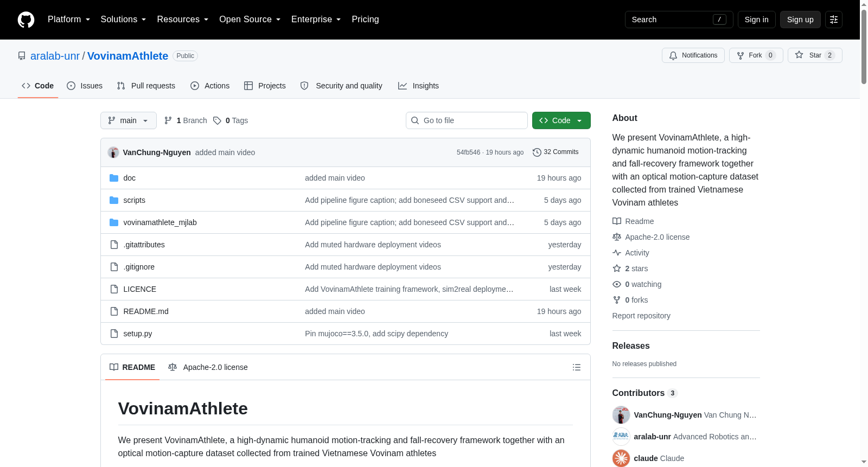This screenshot has height=467, width=868.
Task: Switch to the Projects tab
Action: point(265,86)
